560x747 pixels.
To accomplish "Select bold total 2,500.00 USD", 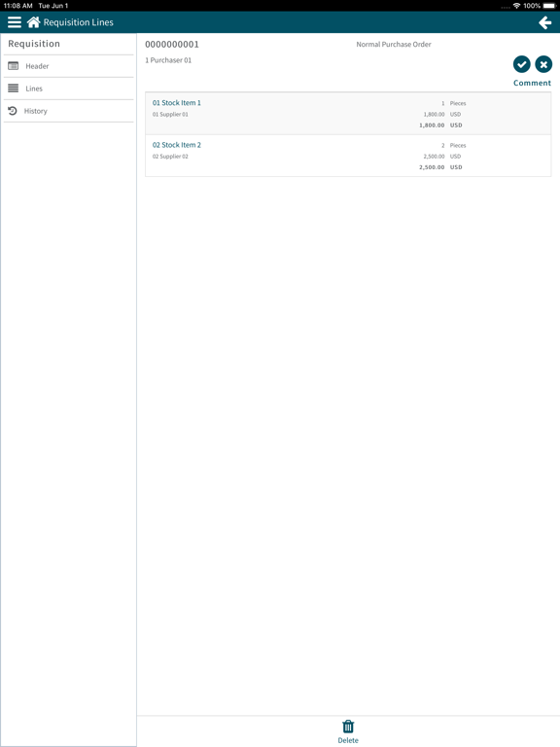I will tap(440, 167).
